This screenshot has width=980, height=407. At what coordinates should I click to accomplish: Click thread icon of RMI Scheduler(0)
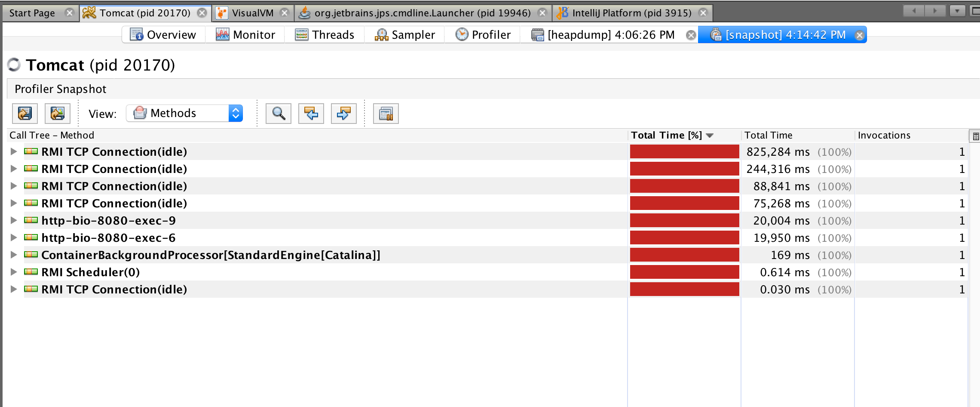pos(31,271)
